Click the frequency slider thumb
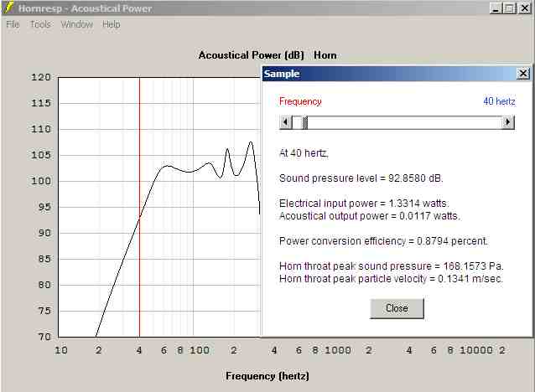This screenshot has width=535, height=392. (305, 122)
